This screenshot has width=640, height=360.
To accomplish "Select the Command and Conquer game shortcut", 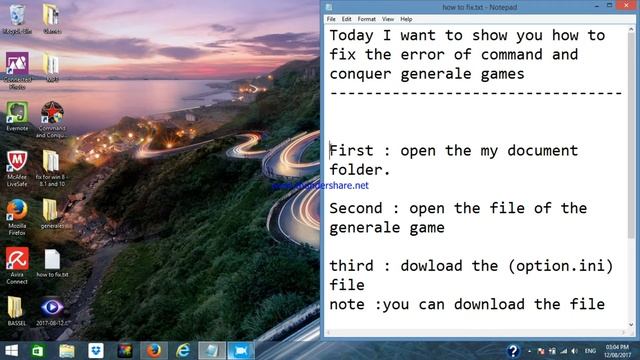I will click(x=52, y=120).
